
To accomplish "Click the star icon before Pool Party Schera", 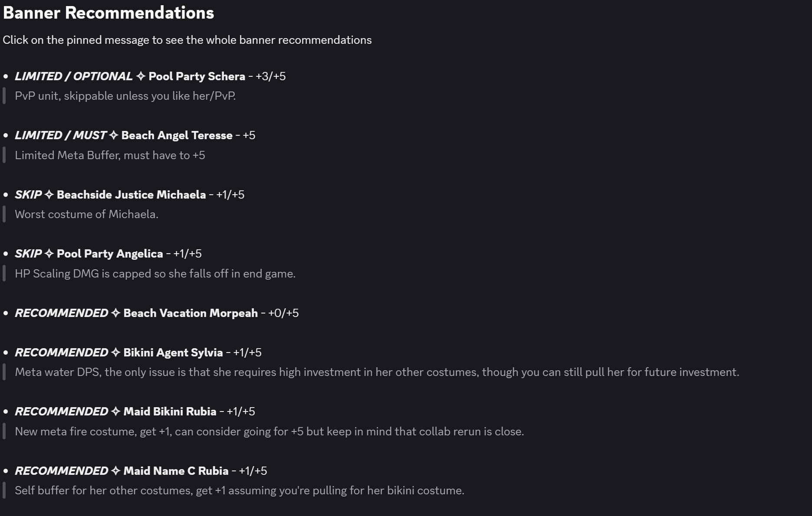I will point(141,76).
